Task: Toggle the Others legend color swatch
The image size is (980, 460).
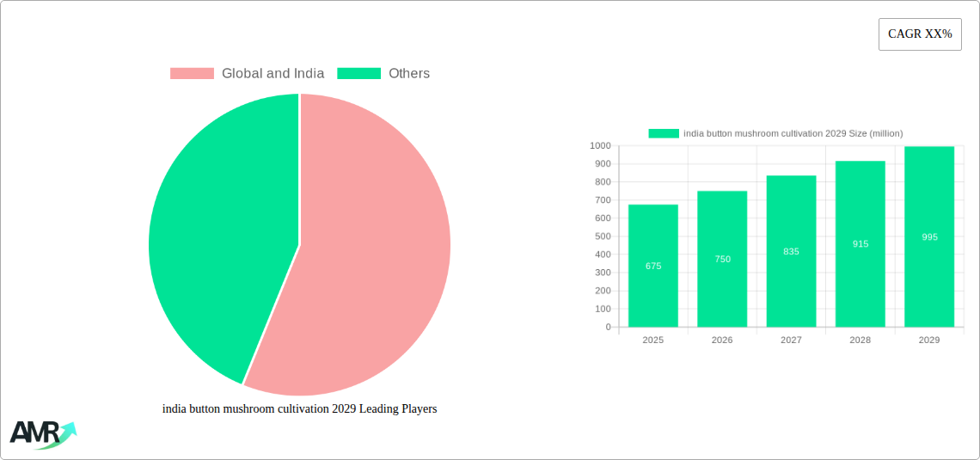Action: pyautogui.click(x=358, y=74)
